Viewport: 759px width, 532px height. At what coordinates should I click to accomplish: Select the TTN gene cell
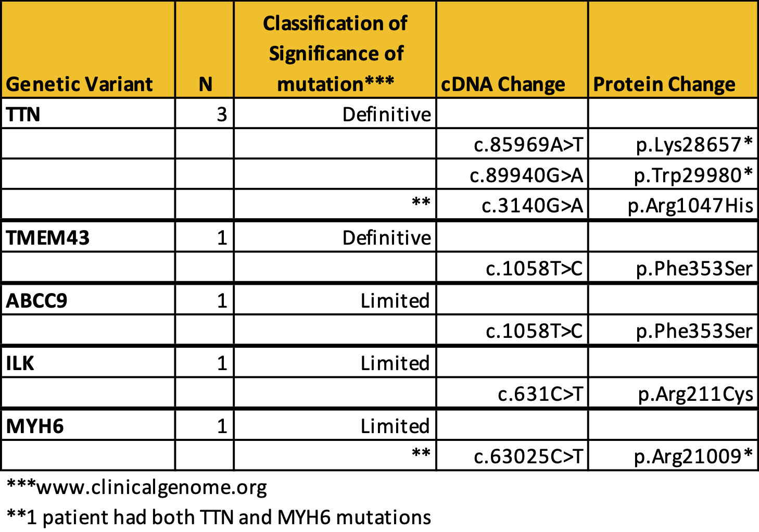(23, 114)
